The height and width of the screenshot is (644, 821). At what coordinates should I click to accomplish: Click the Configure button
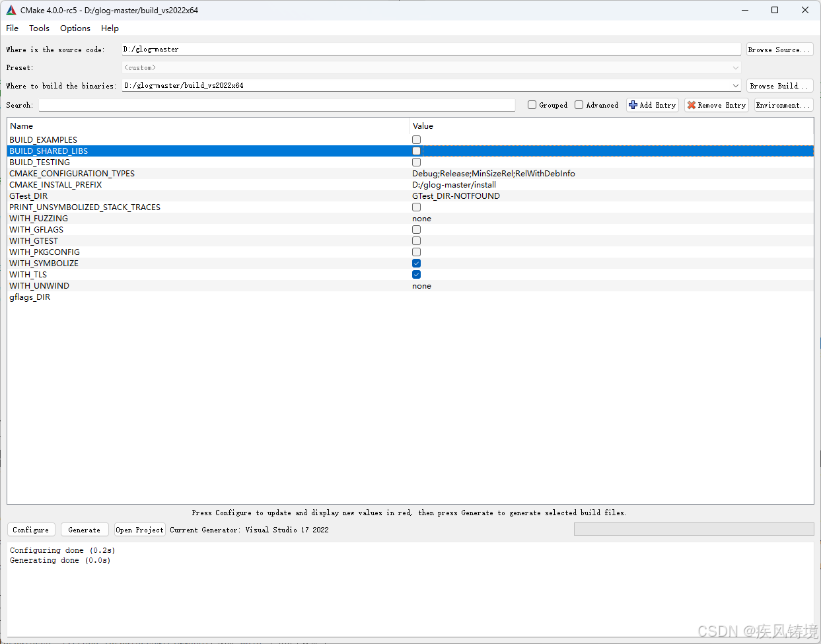[x=31, y=530]
